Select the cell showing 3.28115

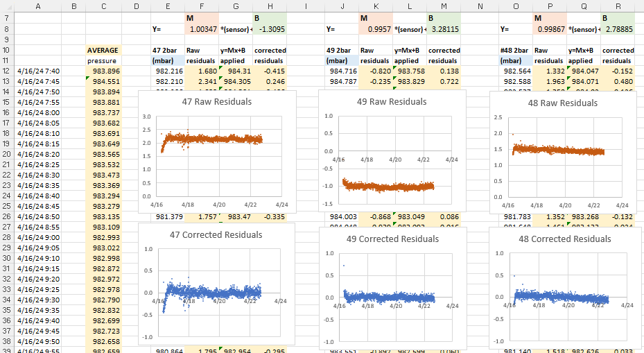444,29
